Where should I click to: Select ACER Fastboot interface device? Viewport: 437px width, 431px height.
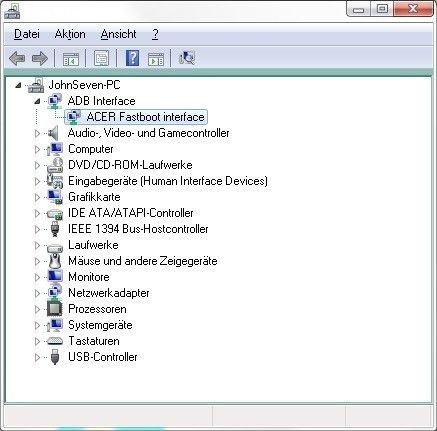[x=145, y=117]
